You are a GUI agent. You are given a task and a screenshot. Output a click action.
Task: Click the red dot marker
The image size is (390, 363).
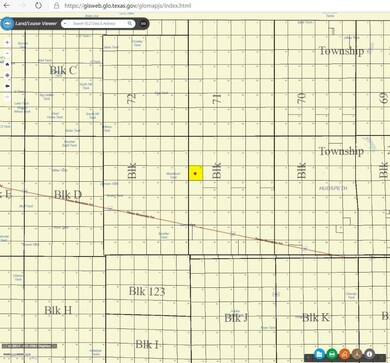[195, 174]
